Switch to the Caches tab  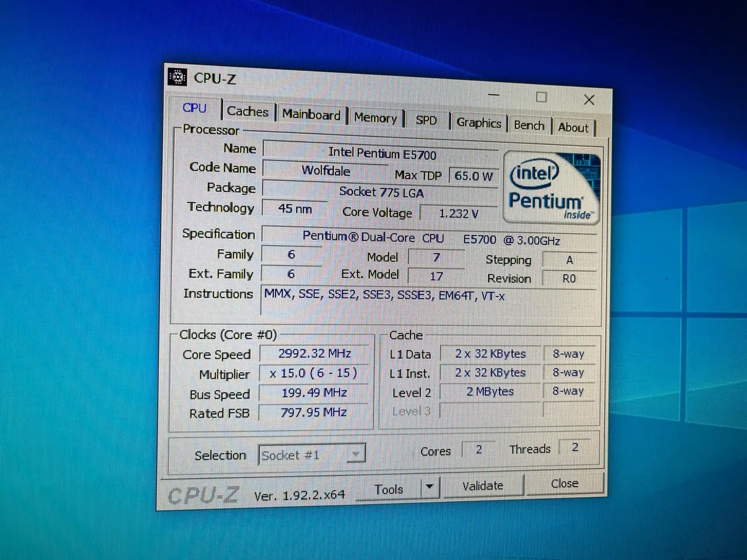click(x=247, y=111)
